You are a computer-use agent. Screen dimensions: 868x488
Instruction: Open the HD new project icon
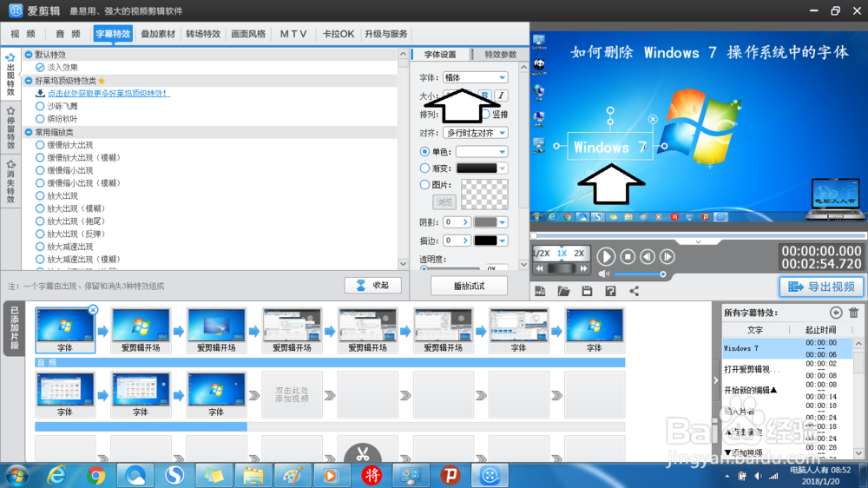point(540,291)
